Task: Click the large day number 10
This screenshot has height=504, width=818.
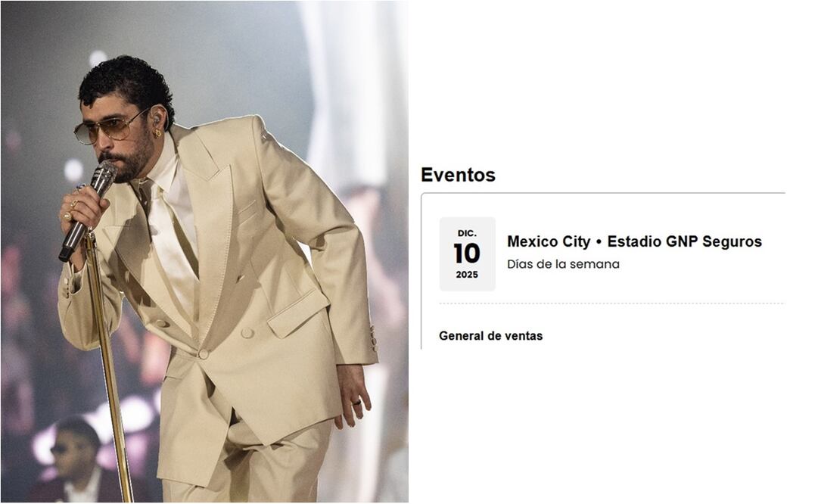Action: (467, 254)
